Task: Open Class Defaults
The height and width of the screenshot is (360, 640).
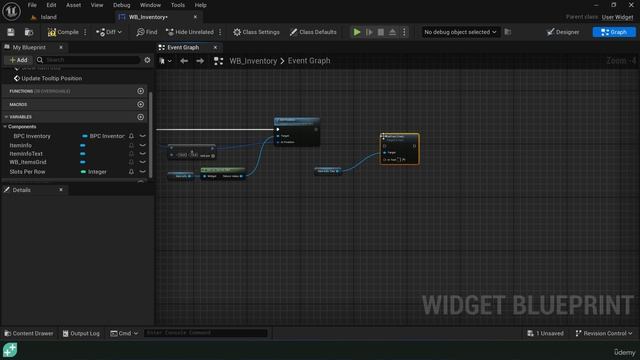Action: [x=313, y=32]
